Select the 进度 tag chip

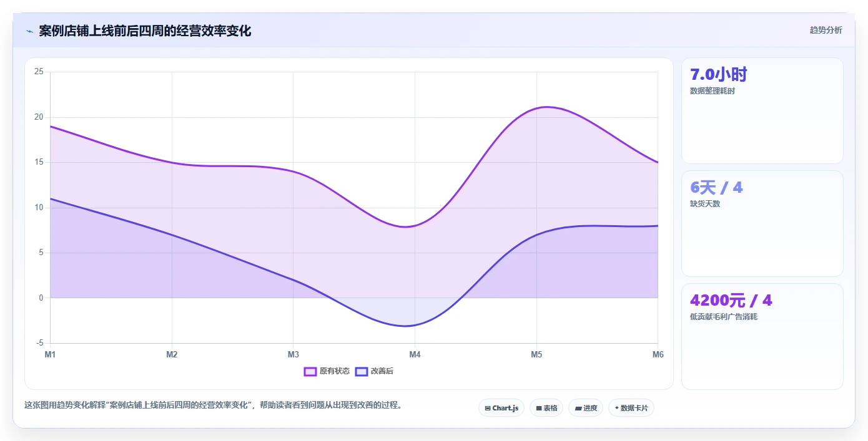coord(586,408)
